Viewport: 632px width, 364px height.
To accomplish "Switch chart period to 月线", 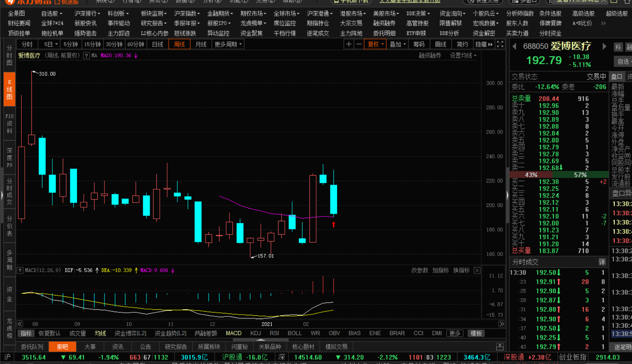I will 201,44.
